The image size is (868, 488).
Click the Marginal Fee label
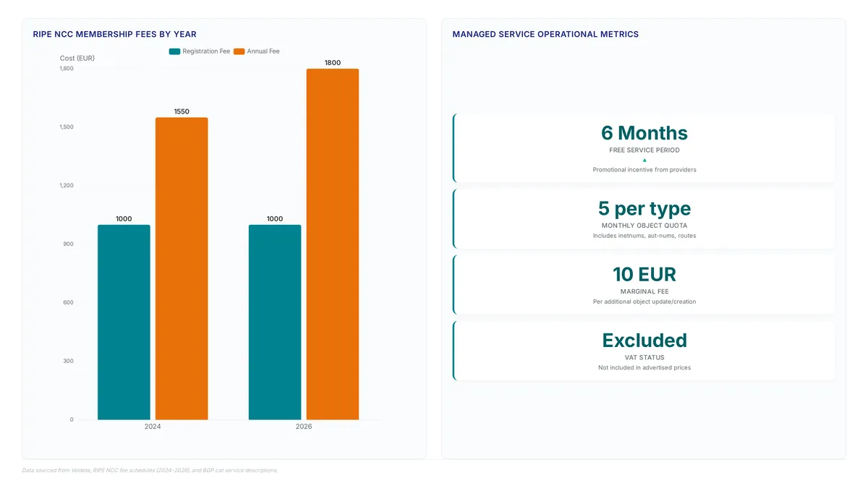point(644,291)
